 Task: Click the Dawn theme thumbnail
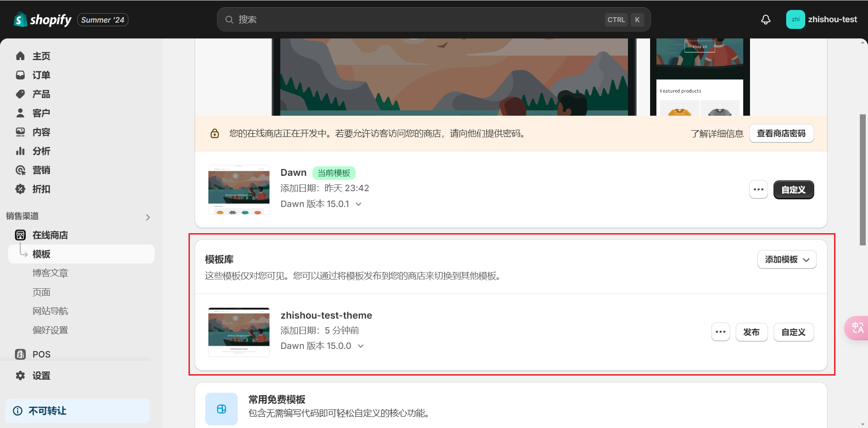(x=239, y=190)
